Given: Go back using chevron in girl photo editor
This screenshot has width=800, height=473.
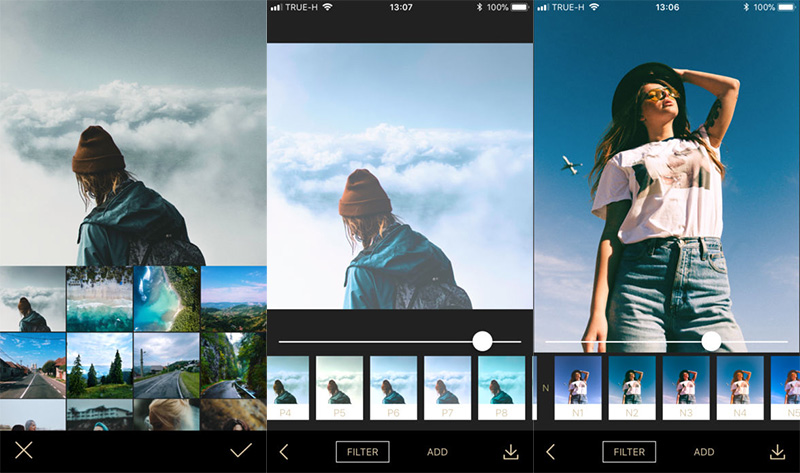Looking at the screenshot, I should 550,452.
